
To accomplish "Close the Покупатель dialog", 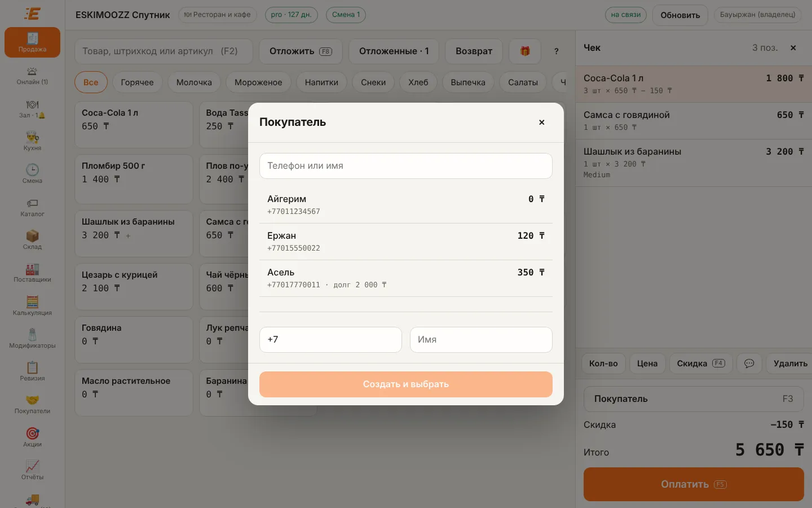I will click(541, 122).
